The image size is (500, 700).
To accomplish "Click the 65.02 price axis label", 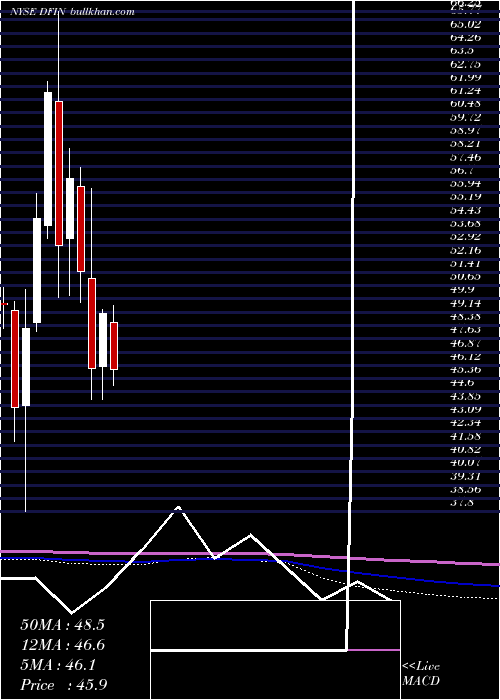I will pyautogui.click(x=465, y=24).
